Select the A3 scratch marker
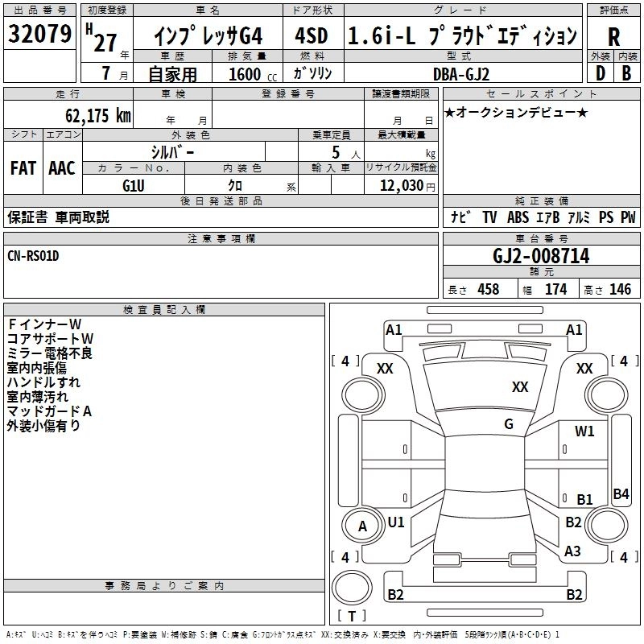The image size is (644, 644). pos(572,551)
